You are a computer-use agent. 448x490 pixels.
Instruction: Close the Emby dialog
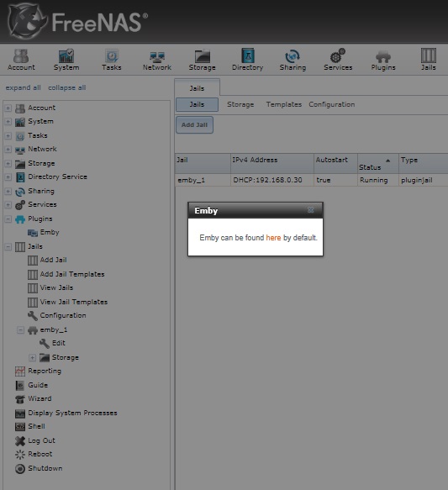tap(310, 210)
